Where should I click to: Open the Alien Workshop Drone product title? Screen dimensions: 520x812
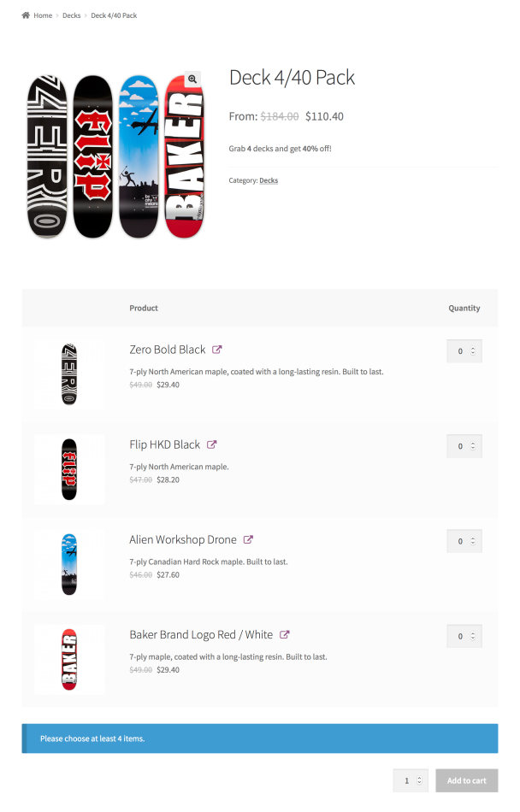[183, 539]
